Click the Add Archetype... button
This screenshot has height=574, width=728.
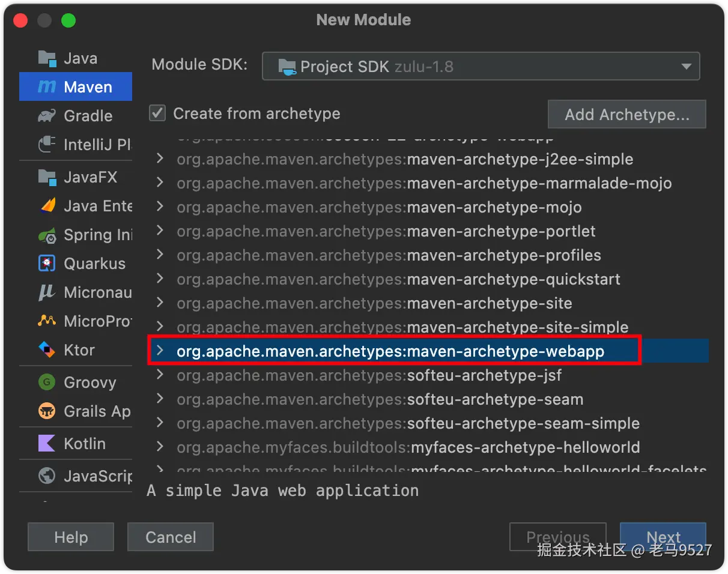point(627,114)
